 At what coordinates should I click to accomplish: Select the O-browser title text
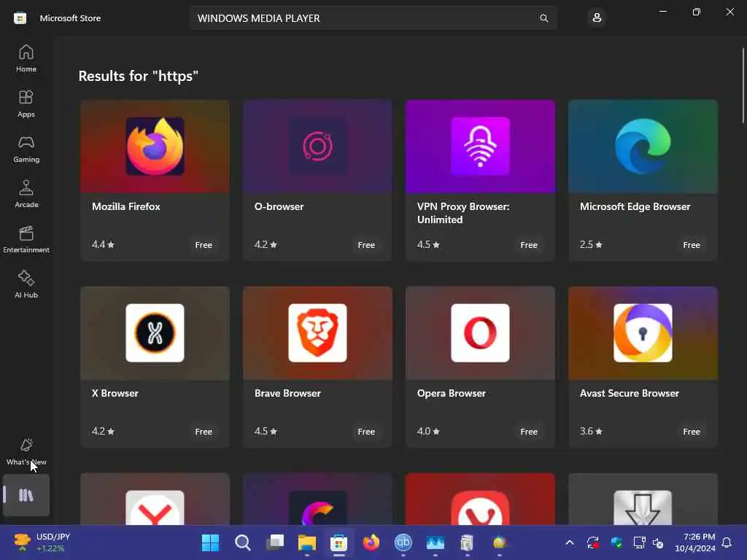click(x=279, y=206)
